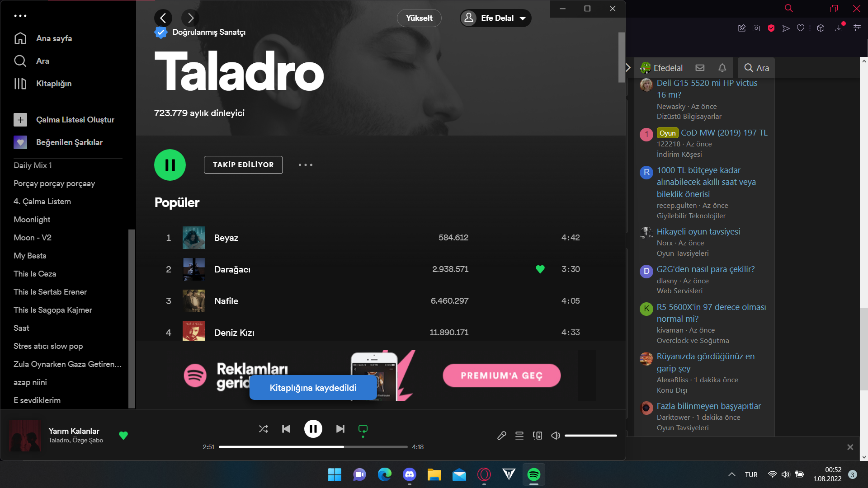Click PREMIUM'A GEÇ button

point(501,375)
